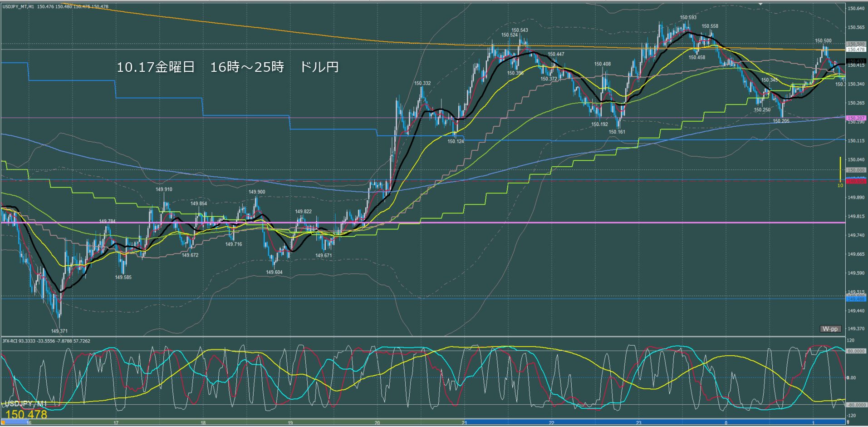Image resolution: width=868 pixels, height=427 pixels.
Task: Click the 80.0000 level tag in RCI panel
Action: click(856, 351)
